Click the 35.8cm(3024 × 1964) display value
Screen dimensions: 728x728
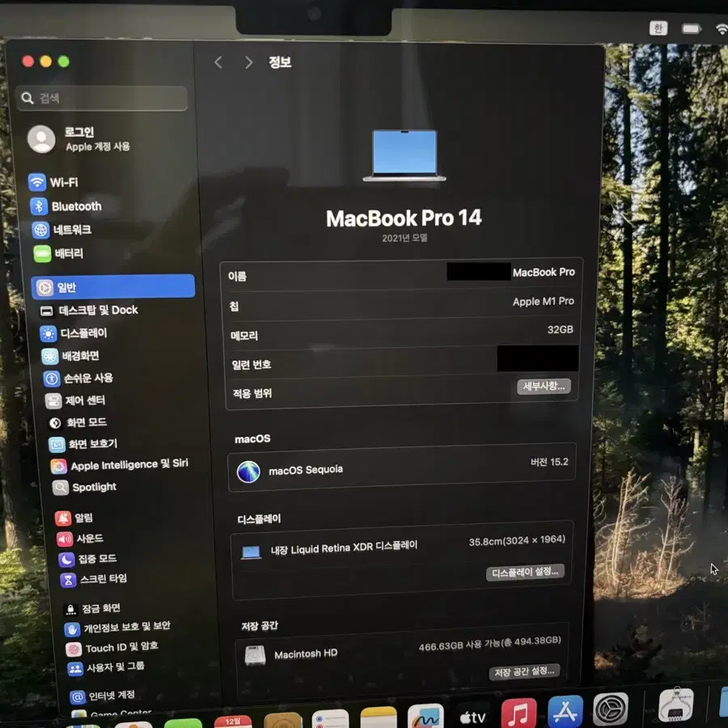tap(517, 540)
